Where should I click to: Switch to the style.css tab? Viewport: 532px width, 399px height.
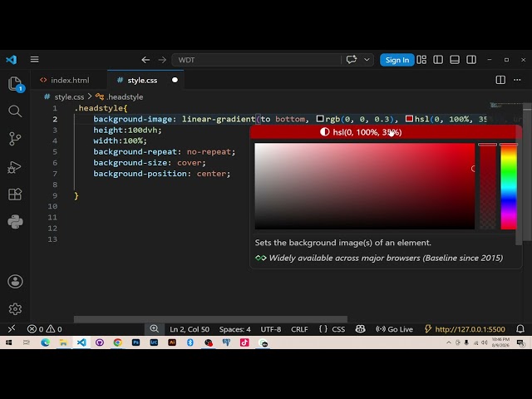(x=145, y=80)
